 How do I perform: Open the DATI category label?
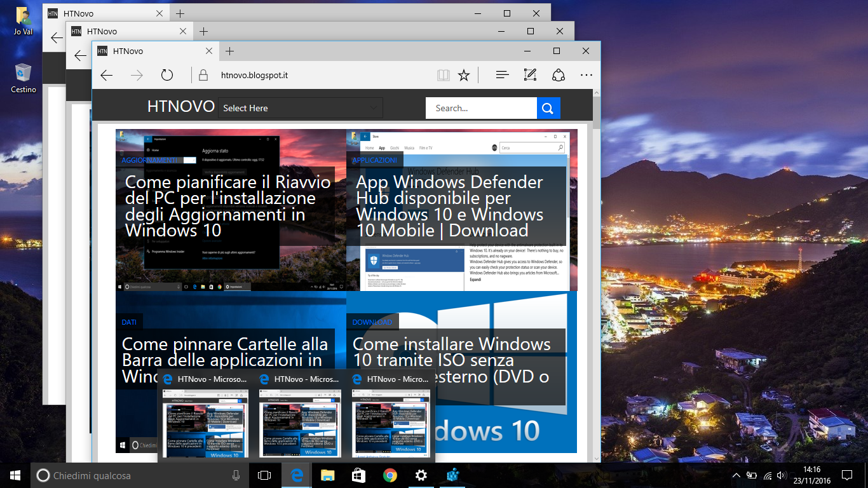[x=129, y=322]
